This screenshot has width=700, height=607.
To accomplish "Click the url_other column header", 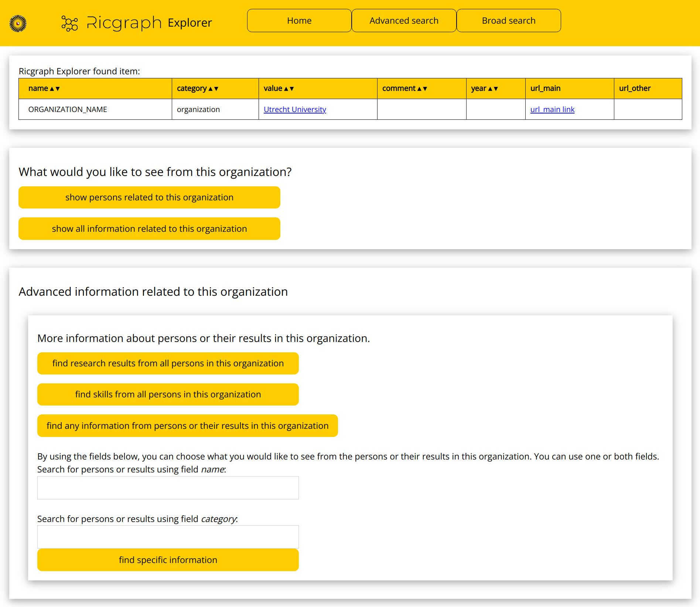I will click(x=648, y=89).
